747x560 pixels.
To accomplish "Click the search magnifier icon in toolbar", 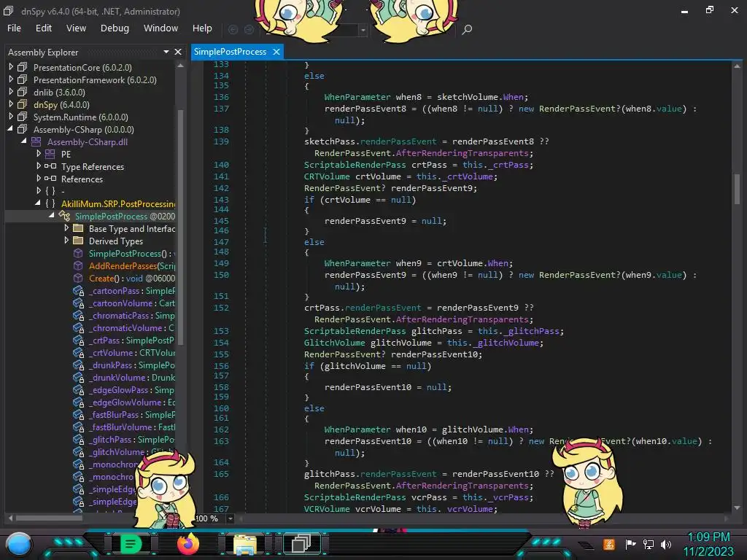I will click(467, 29).
